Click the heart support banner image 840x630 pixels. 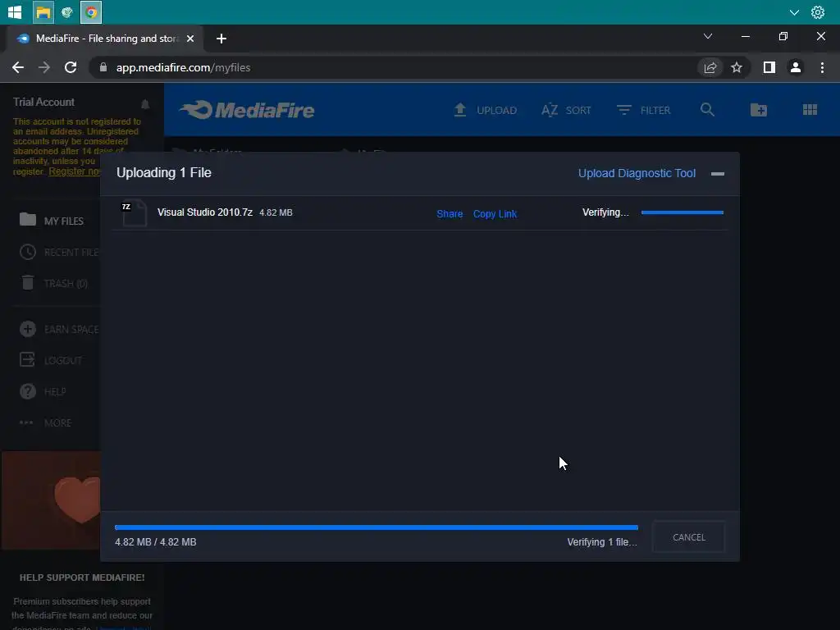[x=51, y=500]
